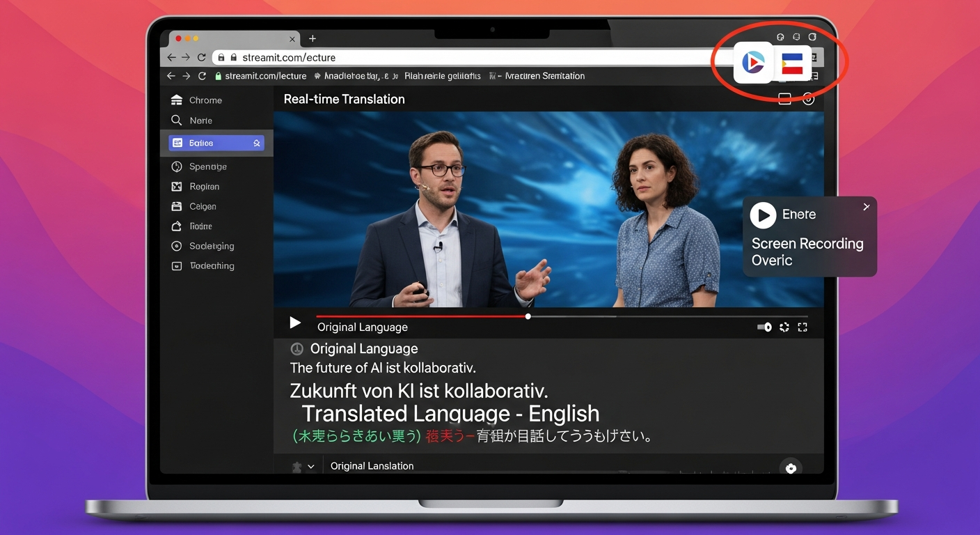Click "Original Language" label beside the play button
The width and height of the screenshot is (980, 535).
pos(363,327)
